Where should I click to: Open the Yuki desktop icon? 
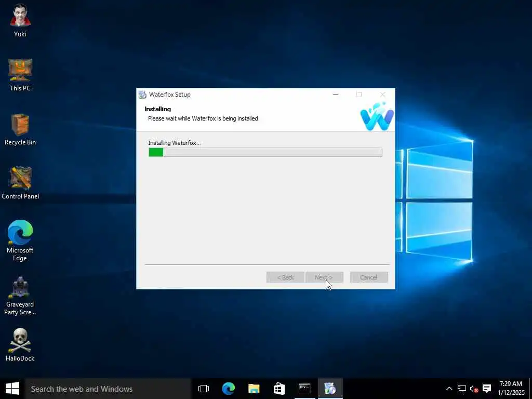(x=20, y=20)
